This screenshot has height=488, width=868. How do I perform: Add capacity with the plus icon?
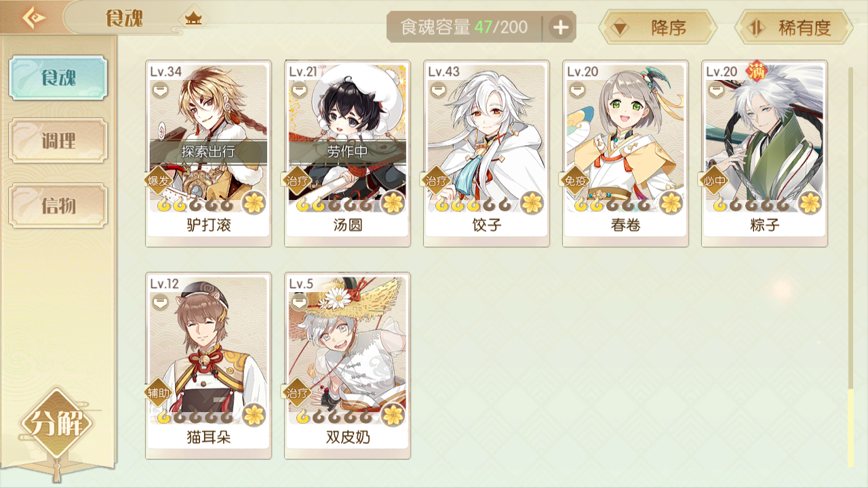[x=560, y=28]
